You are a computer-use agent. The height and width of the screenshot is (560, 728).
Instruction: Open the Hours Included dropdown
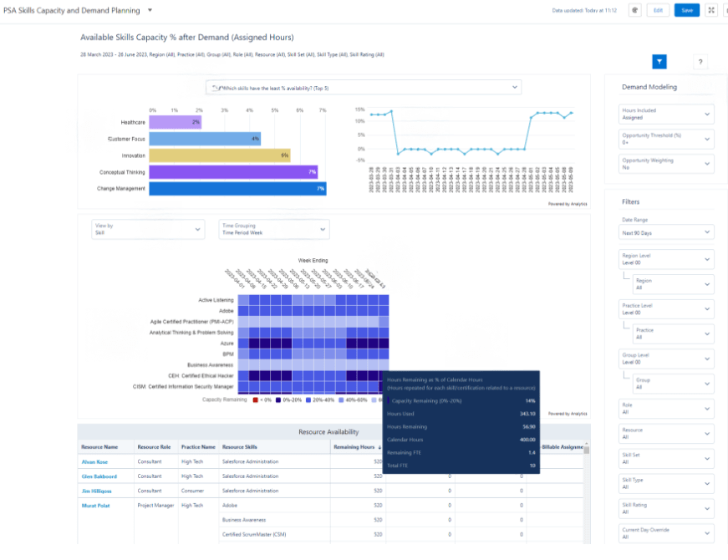[666, 115]
